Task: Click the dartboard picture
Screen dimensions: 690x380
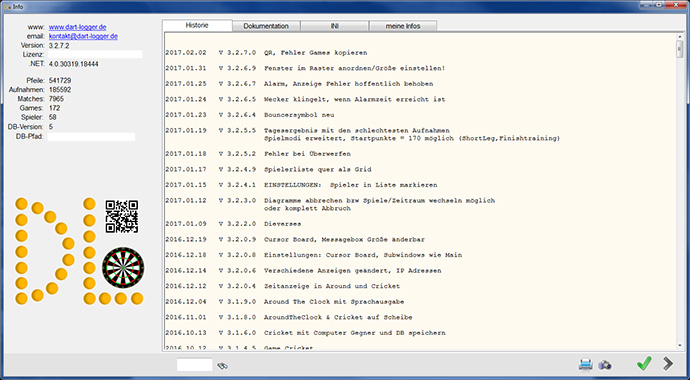Action: pyautogui.click(x=123, y=267)
